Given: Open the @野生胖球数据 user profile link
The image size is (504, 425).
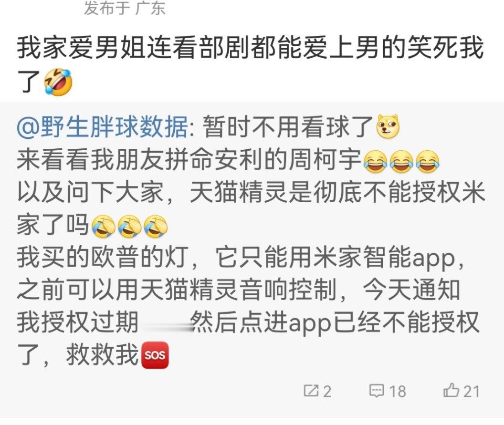Looking at the screenshot, I should point(103,127).
